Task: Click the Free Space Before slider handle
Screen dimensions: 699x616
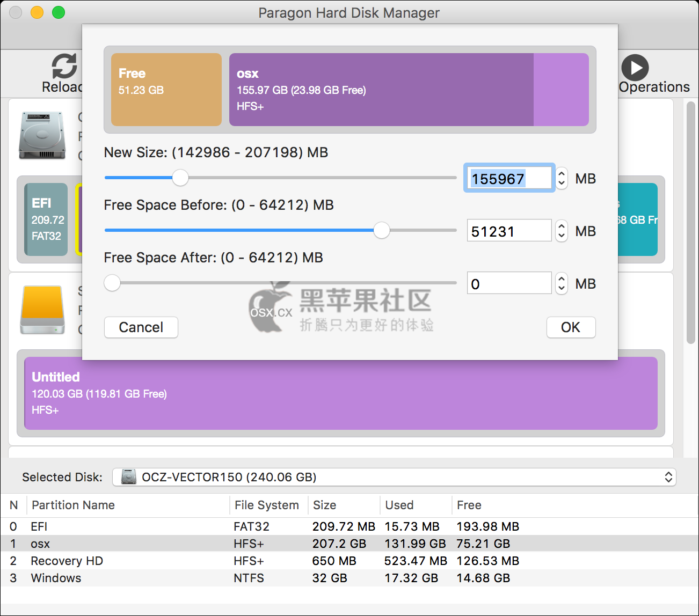Action: (382, 230)
